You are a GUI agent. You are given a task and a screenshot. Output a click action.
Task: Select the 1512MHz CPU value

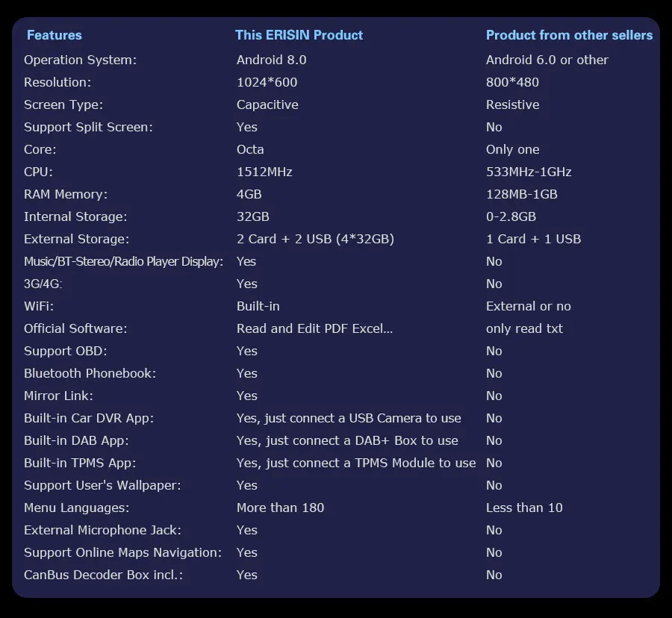(264, 172)
